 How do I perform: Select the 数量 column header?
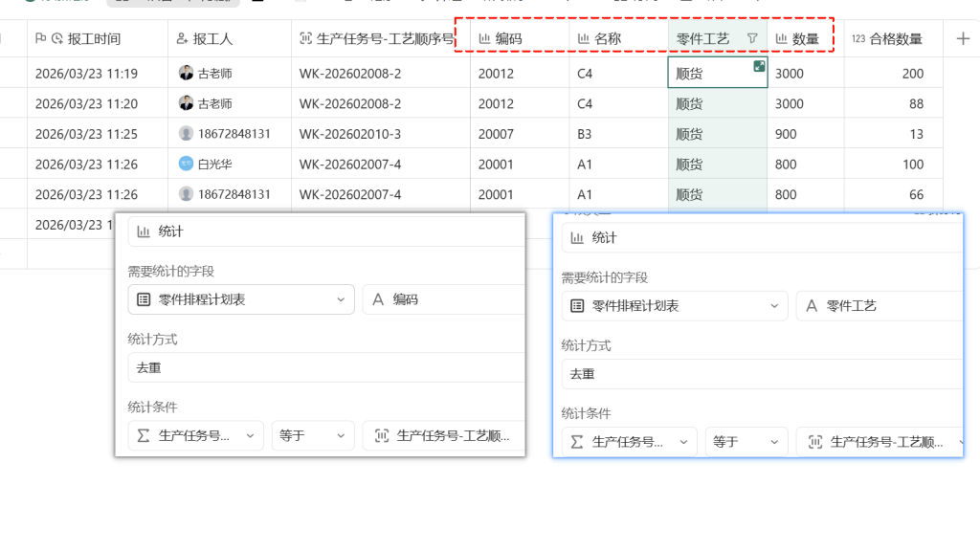pyautogui.click(x=806, y=38)
